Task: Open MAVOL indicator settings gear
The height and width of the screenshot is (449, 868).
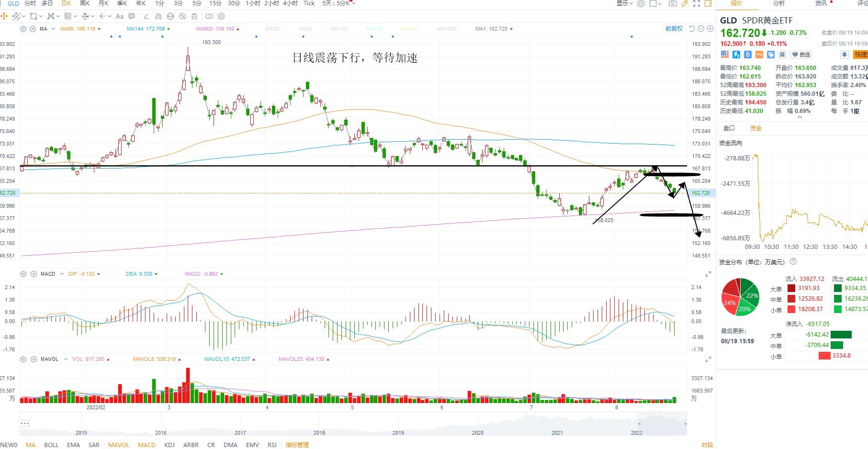Action: click(23, 359)
